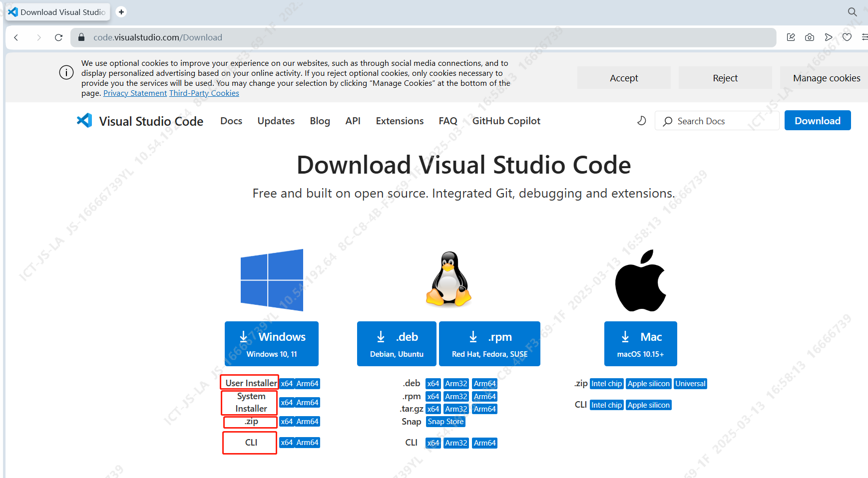Select System Installer Arm64 for Windows
Viewport: 868px width, 478px height.
pyautogui.click(x=307, y=403)
